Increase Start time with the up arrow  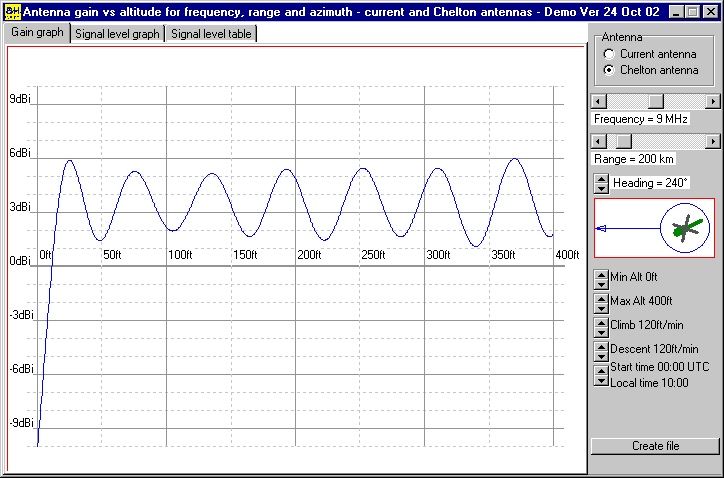point(601,371)
